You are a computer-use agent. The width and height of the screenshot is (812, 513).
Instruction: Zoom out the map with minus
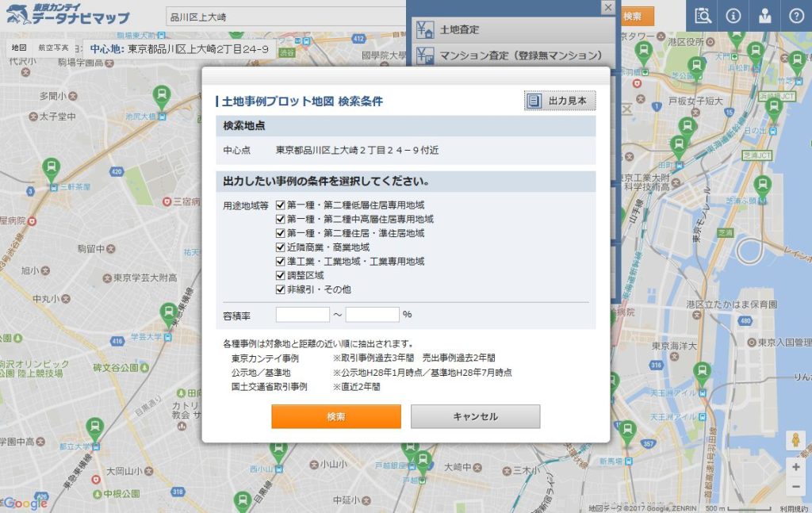(795, 486)
